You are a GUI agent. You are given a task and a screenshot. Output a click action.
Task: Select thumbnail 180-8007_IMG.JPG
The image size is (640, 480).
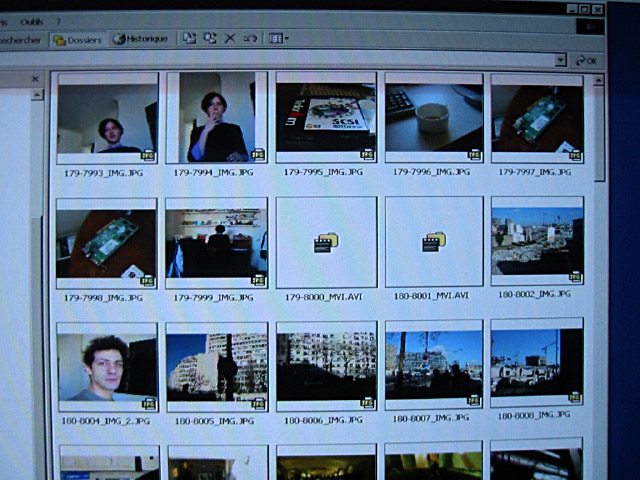point(434,365)
